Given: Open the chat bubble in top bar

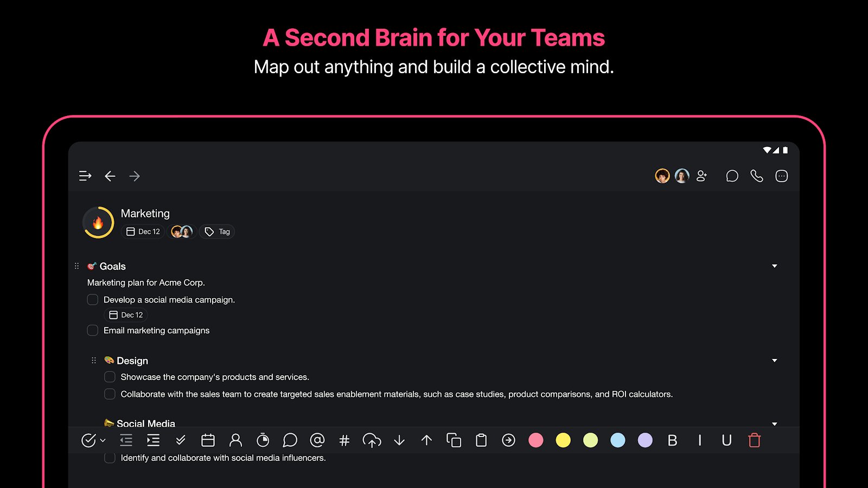Looking at the screenshot, I should (x=732, y=176).
